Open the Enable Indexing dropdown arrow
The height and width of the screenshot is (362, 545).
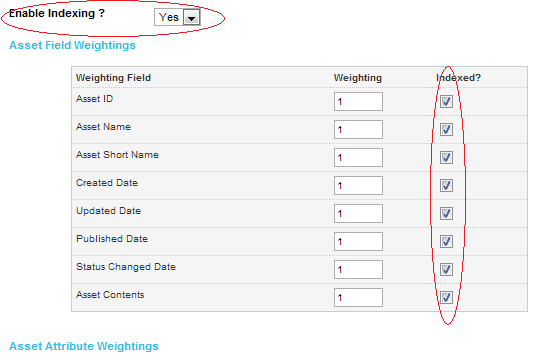(192, 17)
